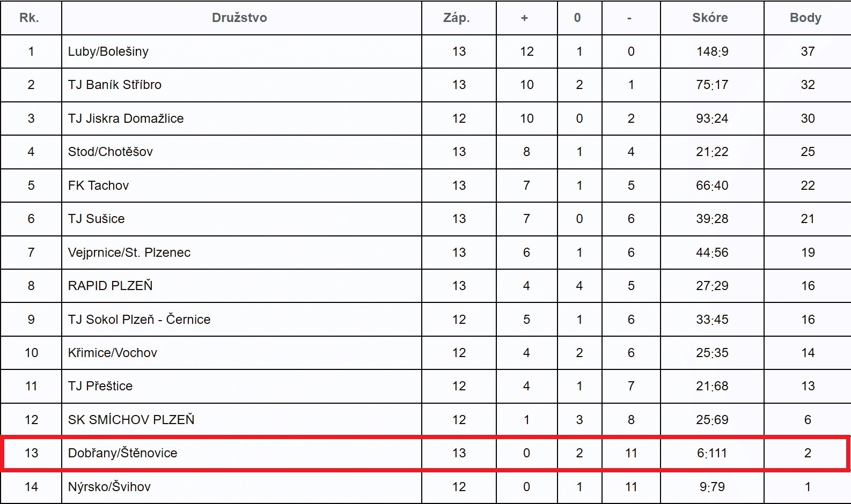Click the highlighted Dobřany/Štěnovice team name
Screen dimensions: 851x504
pos(123,453)
